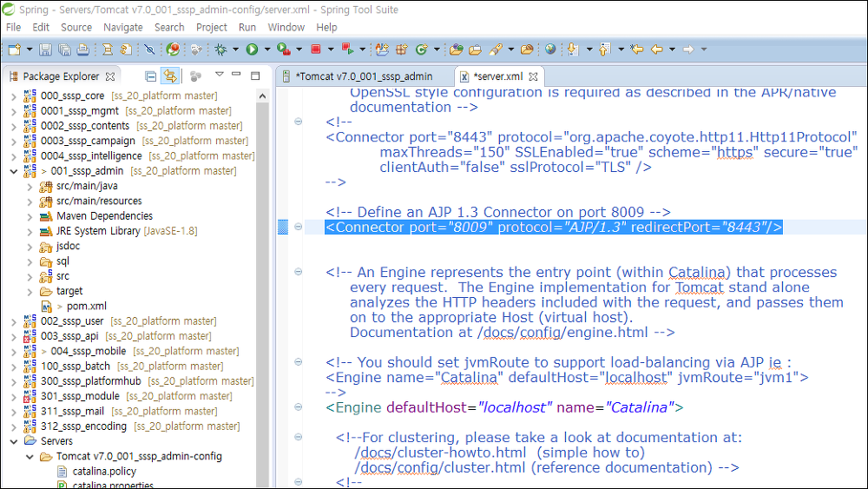Click the Back navigation arrow
The height and width of the screenshot is (489, 868).
[657, 50]
